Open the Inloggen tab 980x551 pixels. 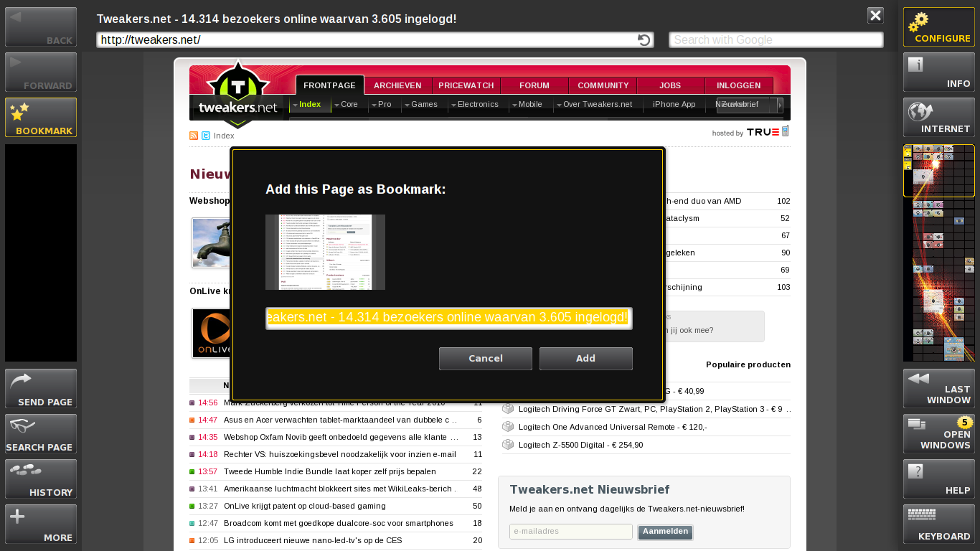739,85
